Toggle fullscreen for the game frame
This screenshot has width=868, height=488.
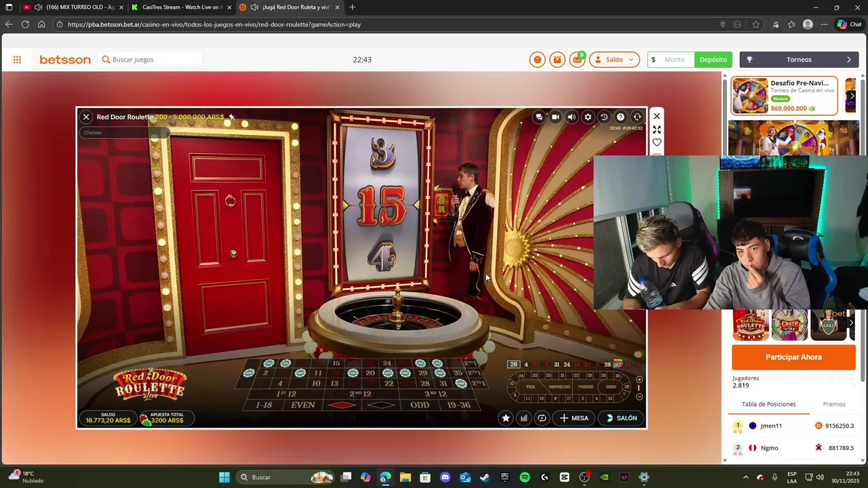click(x=656, y=129)
